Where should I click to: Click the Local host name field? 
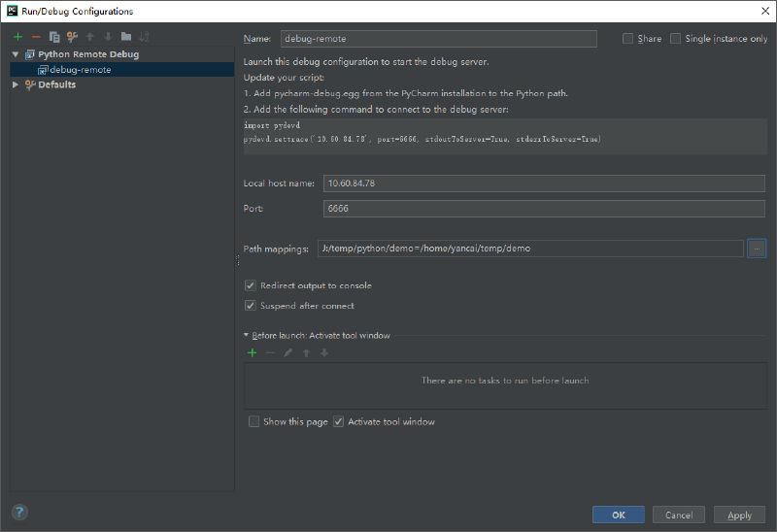click(544, 183)
